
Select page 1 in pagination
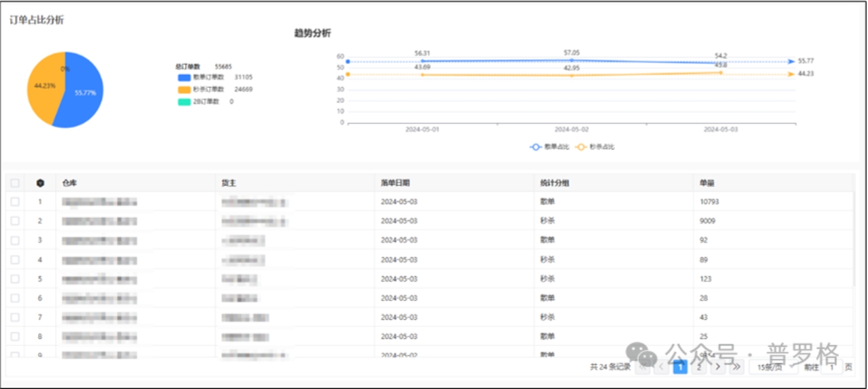(x=679, y=367)
